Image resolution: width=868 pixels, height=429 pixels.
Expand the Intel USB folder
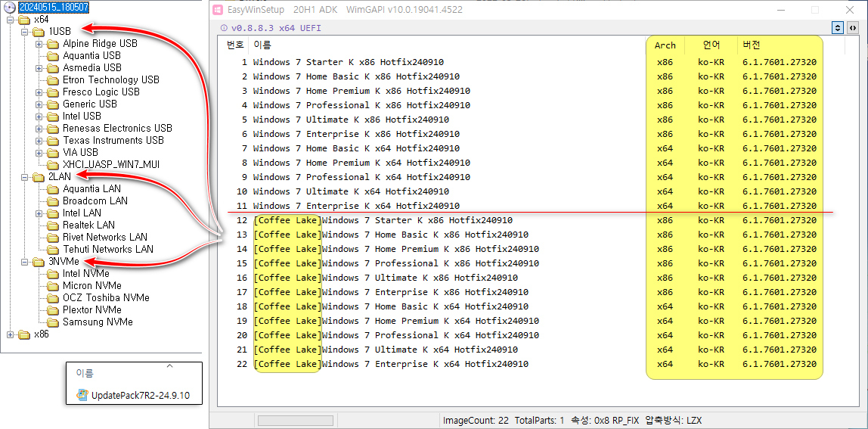39,117
